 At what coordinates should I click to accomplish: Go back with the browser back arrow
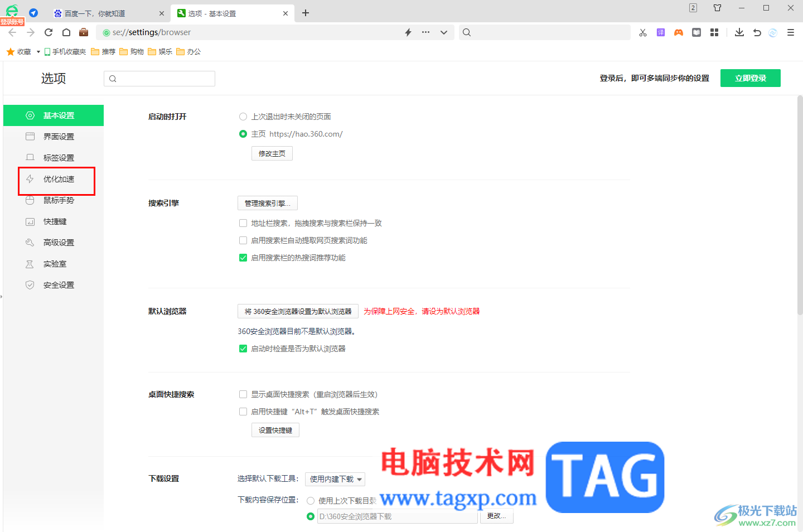12,32
